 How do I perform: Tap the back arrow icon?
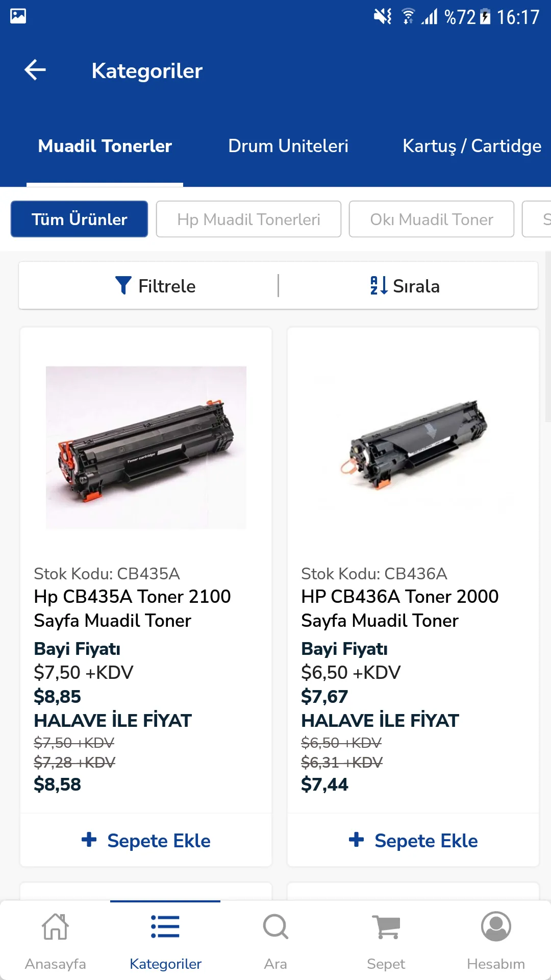click(x=35, y=70)
